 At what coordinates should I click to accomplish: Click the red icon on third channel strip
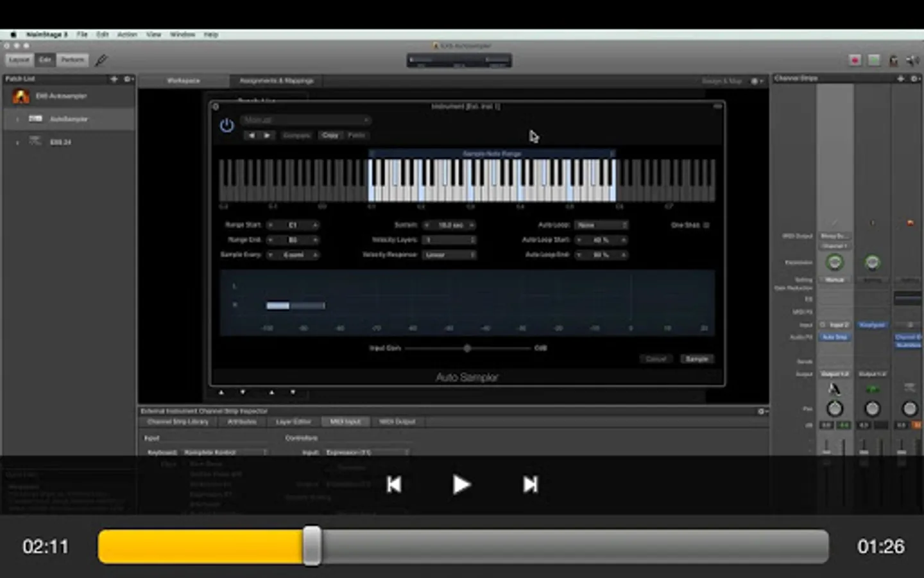pos(910,223)
